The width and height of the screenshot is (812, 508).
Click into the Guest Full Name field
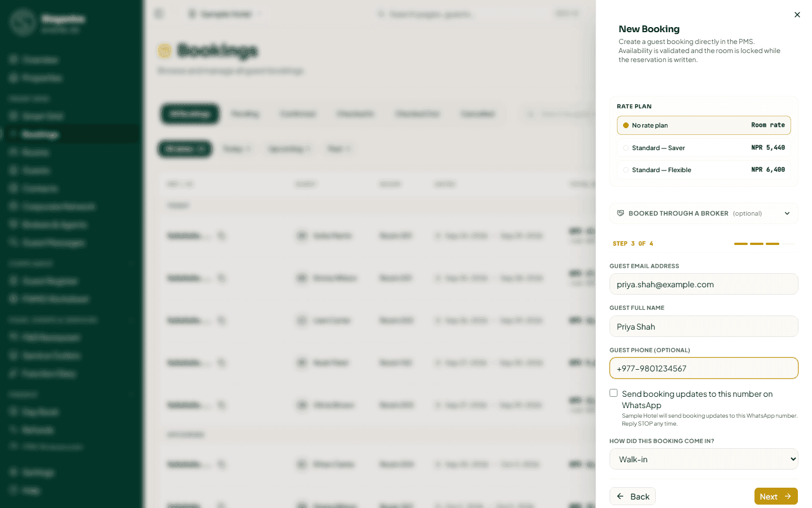tap(704, 326)
